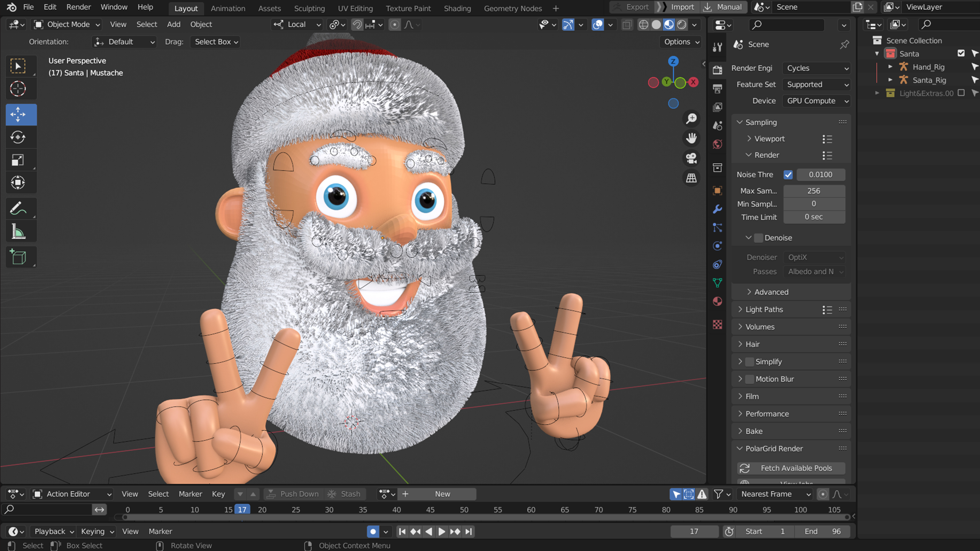Activate the Scale tool
The height and width of the screenshot is (551, 980).
coord(18,160)
